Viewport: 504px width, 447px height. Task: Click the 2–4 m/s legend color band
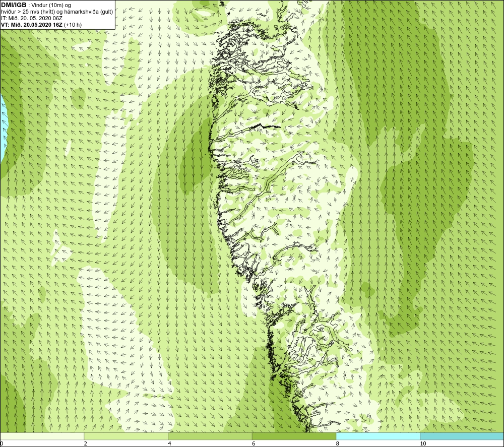(126, 436)
